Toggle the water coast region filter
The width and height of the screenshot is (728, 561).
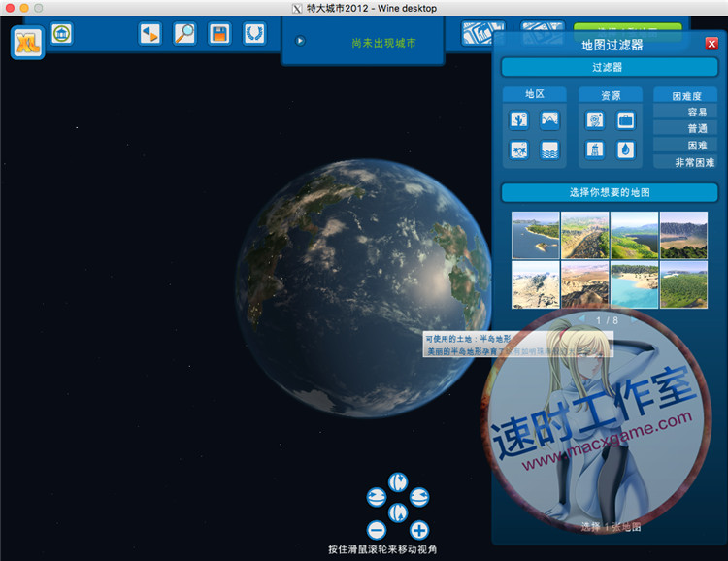[549, 150]
